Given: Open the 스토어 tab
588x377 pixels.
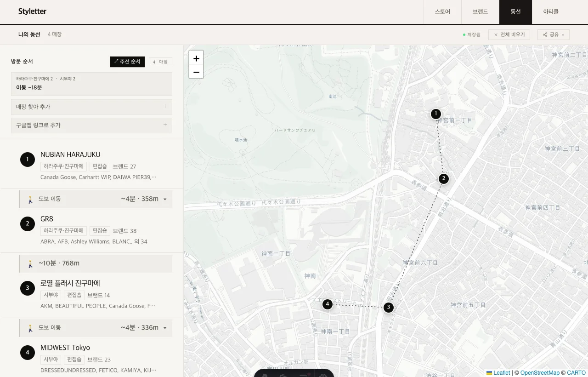Looking at the screenshot, I should [x=442, y=12].
